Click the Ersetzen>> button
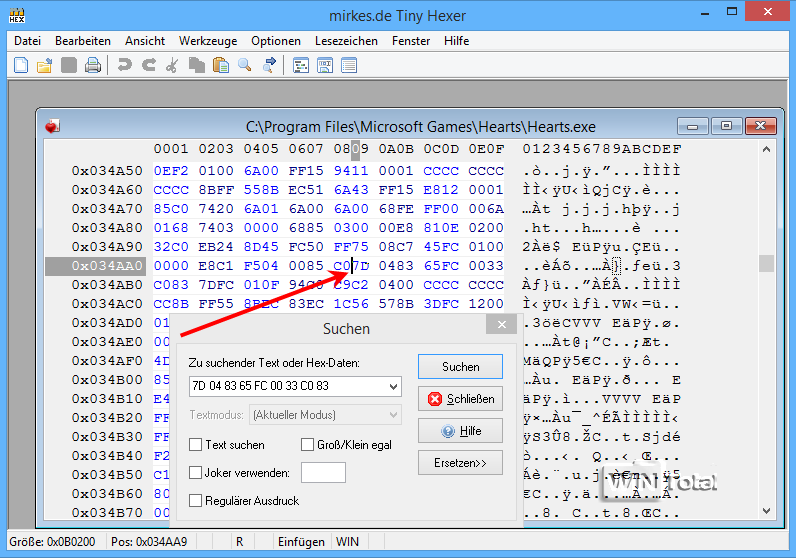Viewport: 796px width, 558px height. [460, 463]
